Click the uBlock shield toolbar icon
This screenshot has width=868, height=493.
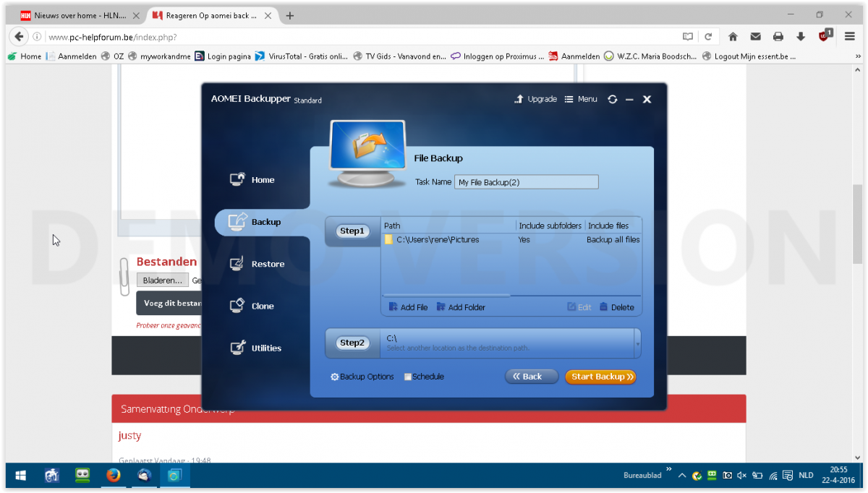click(825, 35)
